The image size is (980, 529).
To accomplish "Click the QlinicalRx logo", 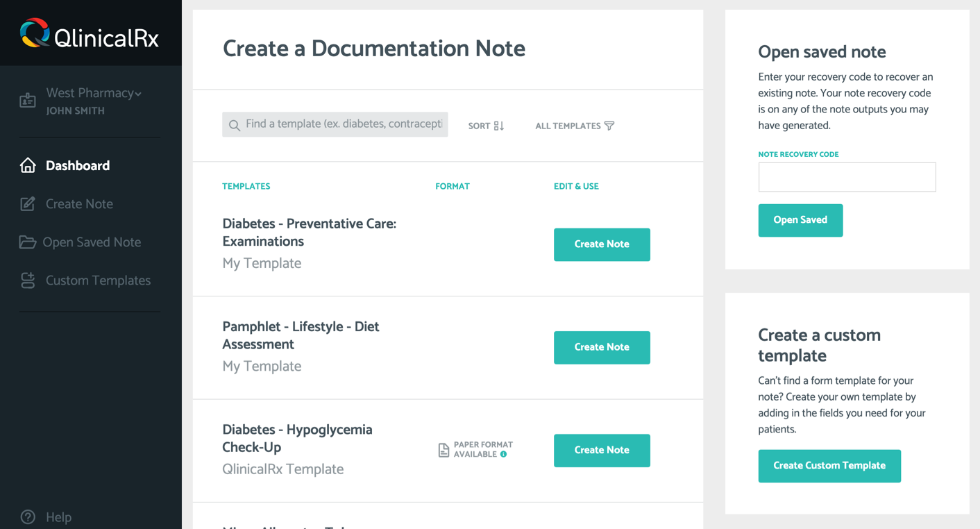I will (90, 34).
